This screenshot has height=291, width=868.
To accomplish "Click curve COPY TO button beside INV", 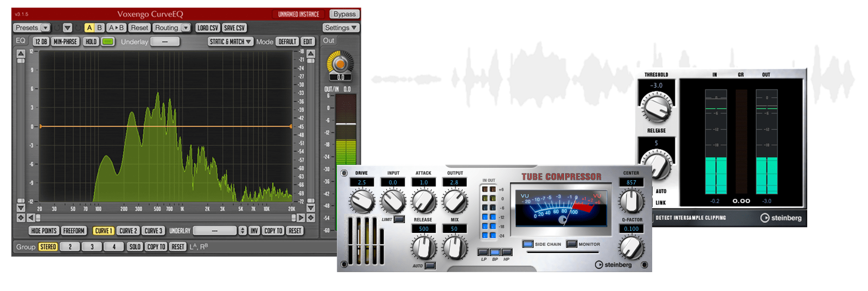I will tap(273, 231).
